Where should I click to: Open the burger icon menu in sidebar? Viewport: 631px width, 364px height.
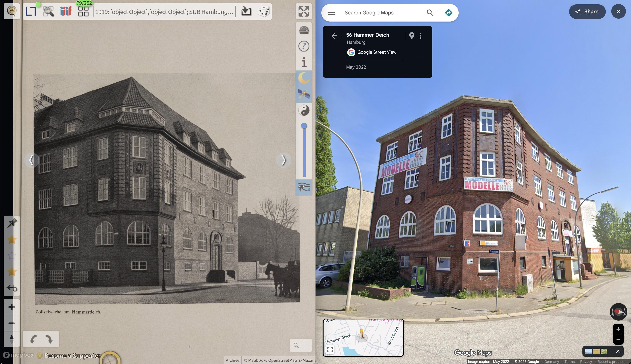pyautogui.click(x=304, y=30)
